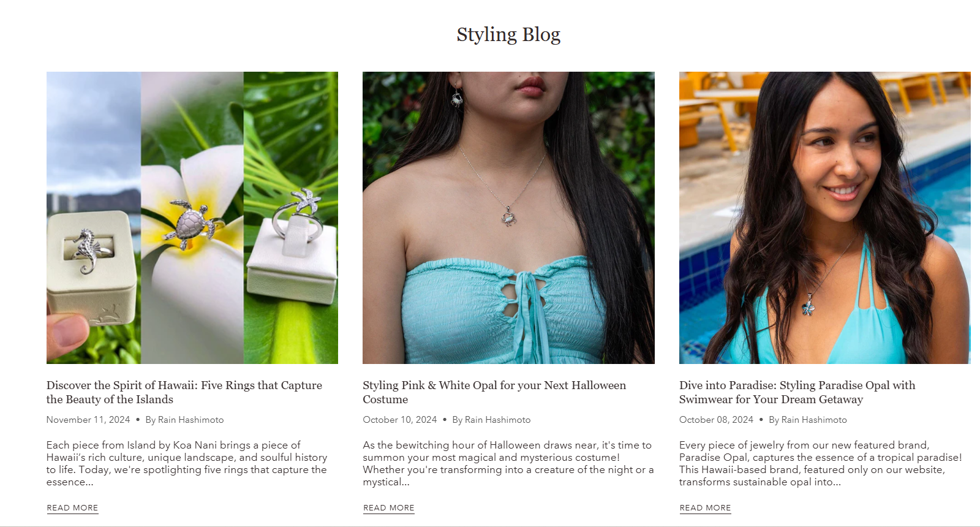Open 'Styling Pink & White Opal' article title
This screenshot has width=980, height=527.
coord(494,392)
